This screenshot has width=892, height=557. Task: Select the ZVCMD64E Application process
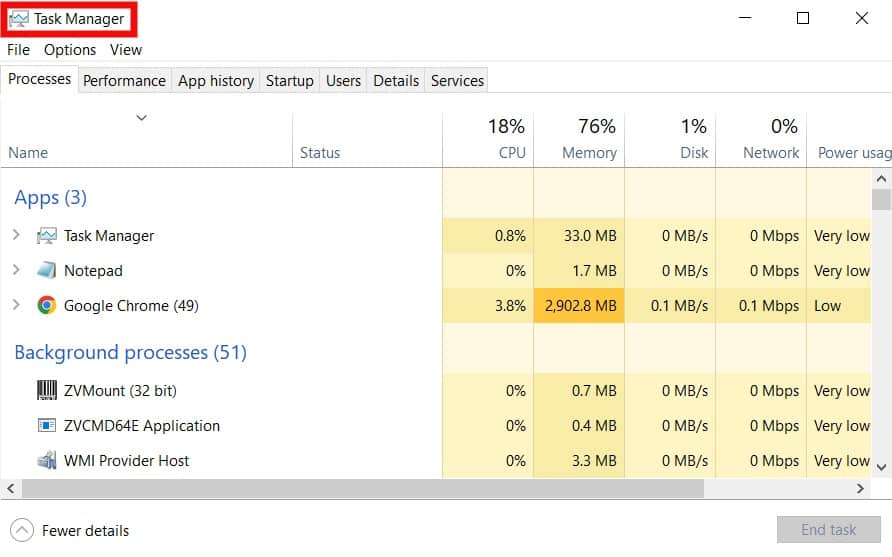tap(142, 426)
